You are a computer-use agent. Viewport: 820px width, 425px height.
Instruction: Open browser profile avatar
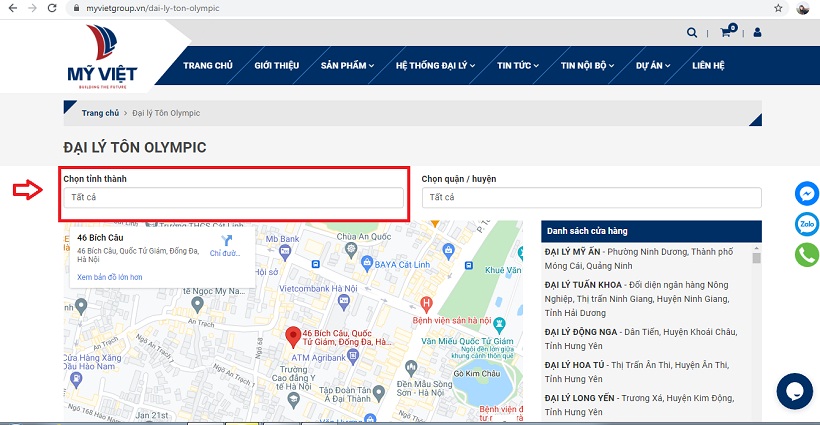click(x=803, y=8)
